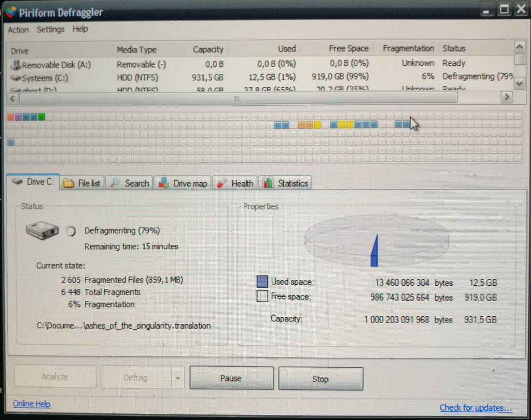Click the pill icon on Health tab

(221, 183)
